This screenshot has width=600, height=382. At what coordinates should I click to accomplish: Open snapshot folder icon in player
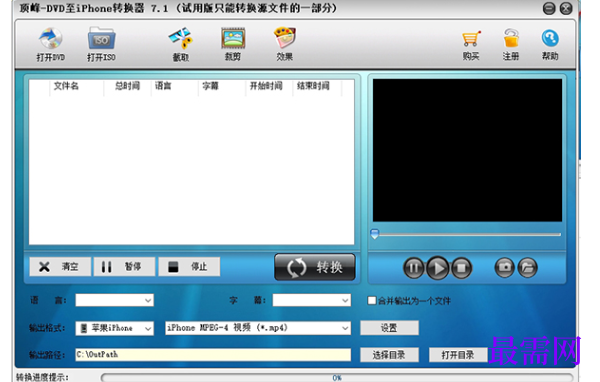tap(528, 267)
